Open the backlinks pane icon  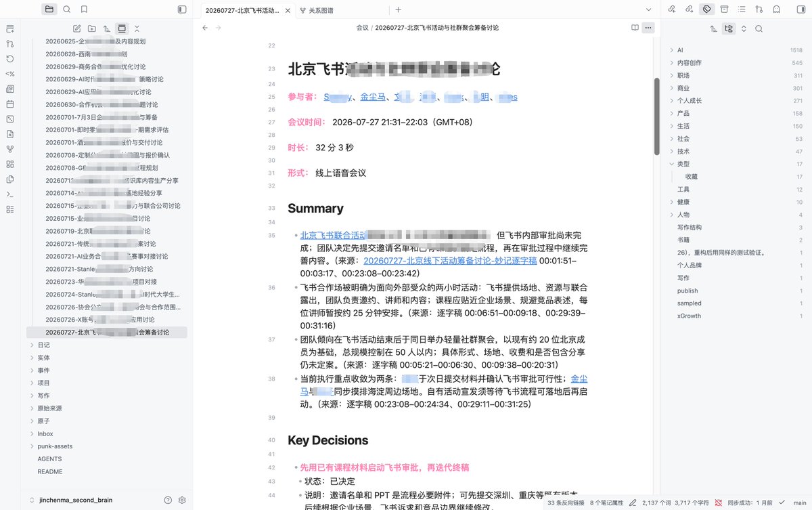tap(671, 9)
